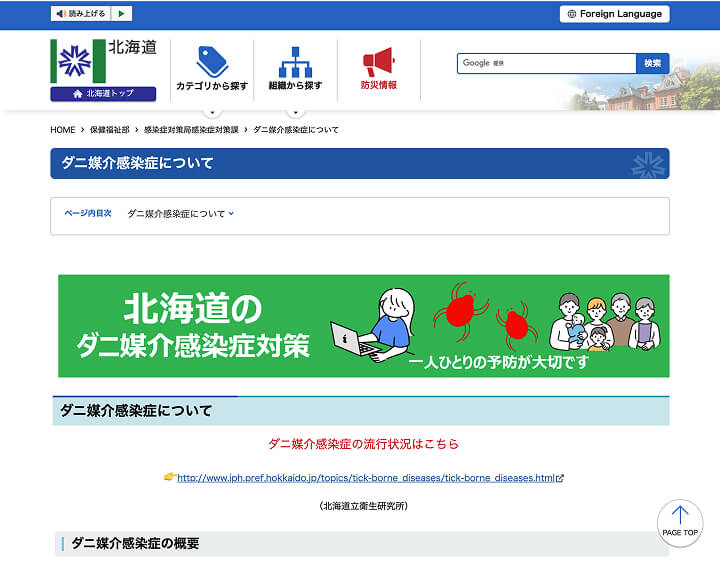
Task: Click red text ダニ媒介感染症の流行状況はこちら
Action: click(x=363, y=444)
